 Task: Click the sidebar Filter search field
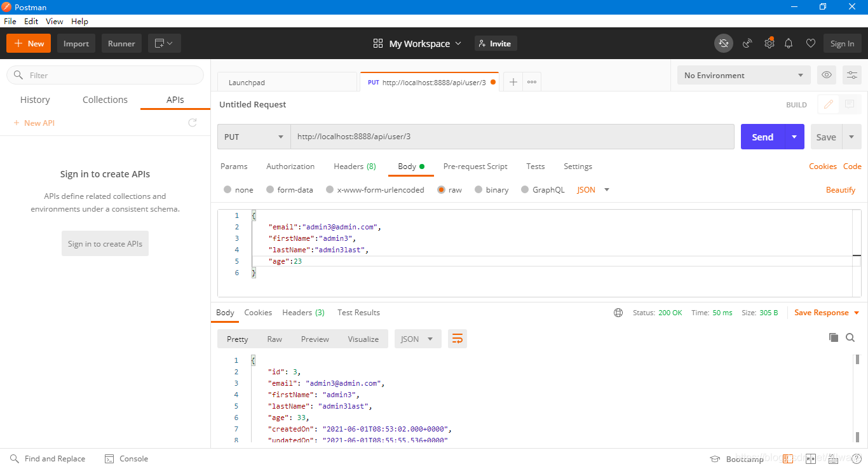point(105,75)
